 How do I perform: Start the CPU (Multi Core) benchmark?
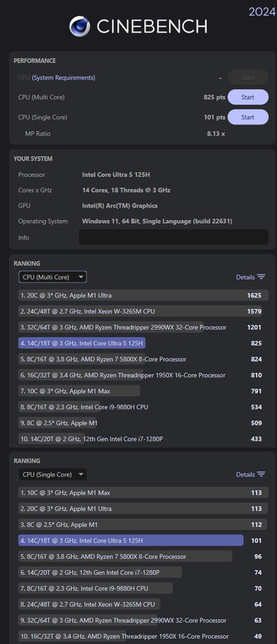point(248,98)
